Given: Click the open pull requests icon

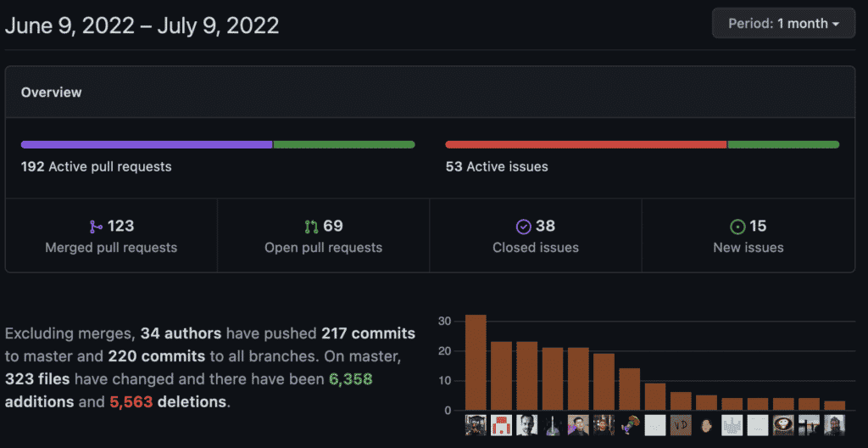Looking at the screenshot, I should [x=310, y=227].
